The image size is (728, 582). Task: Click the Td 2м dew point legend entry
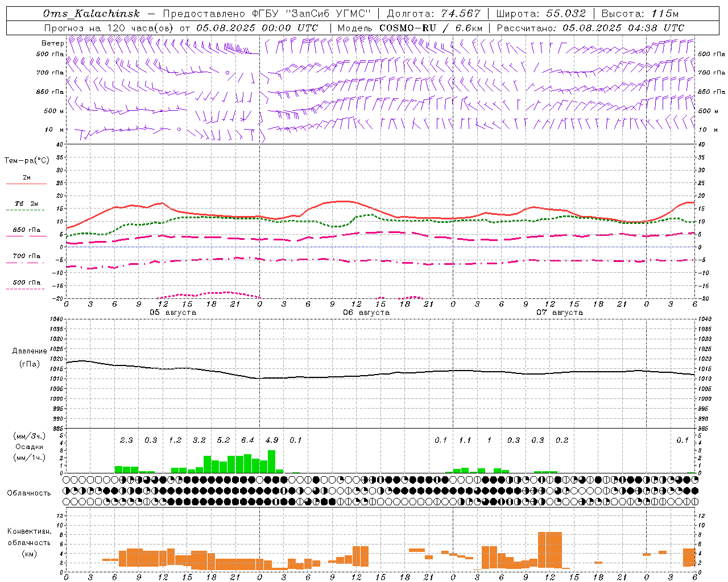point(27,203)
